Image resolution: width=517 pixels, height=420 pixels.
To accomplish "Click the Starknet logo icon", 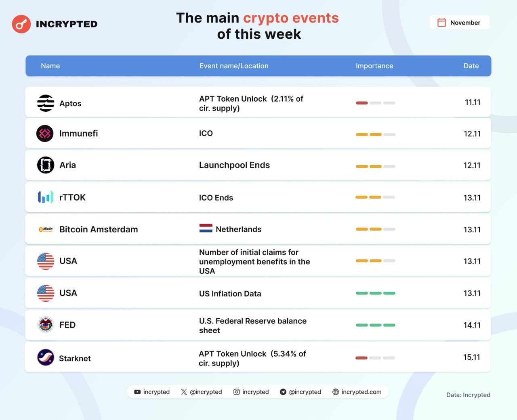I will click(46, 357).
